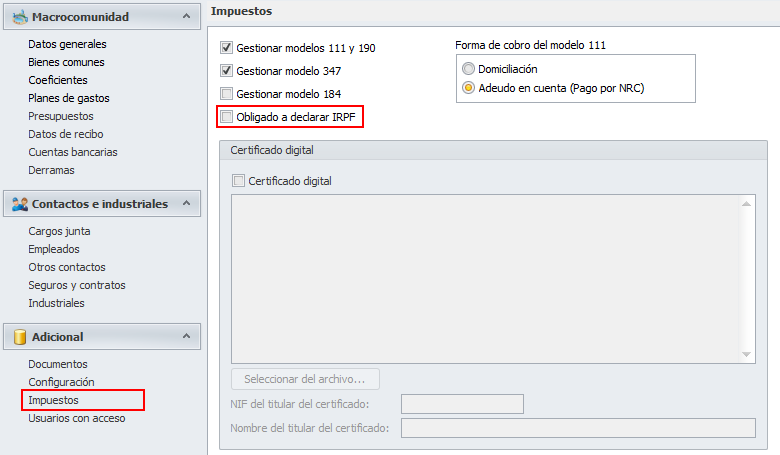Select Adeudo en cuenta (Pago por NRC)

[x=468, y=88]
